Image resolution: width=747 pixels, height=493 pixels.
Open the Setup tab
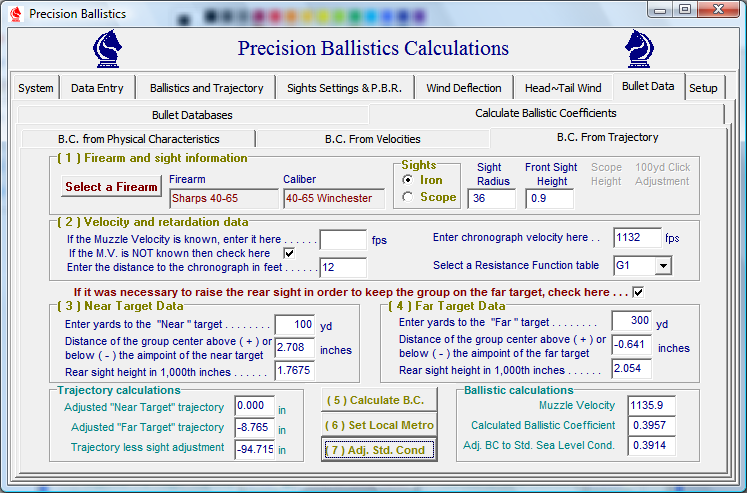[x=703, y=88]
